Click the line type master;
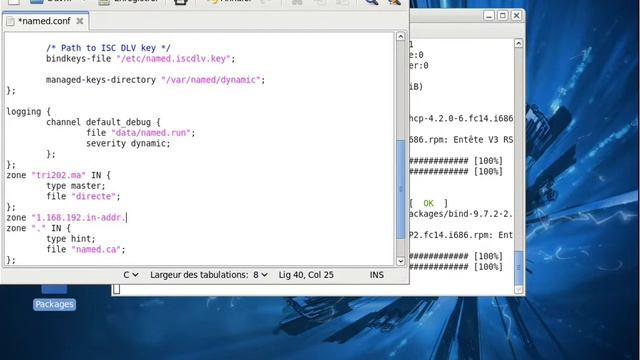This screenshot has width=640, height=360. tap(76, 186)
